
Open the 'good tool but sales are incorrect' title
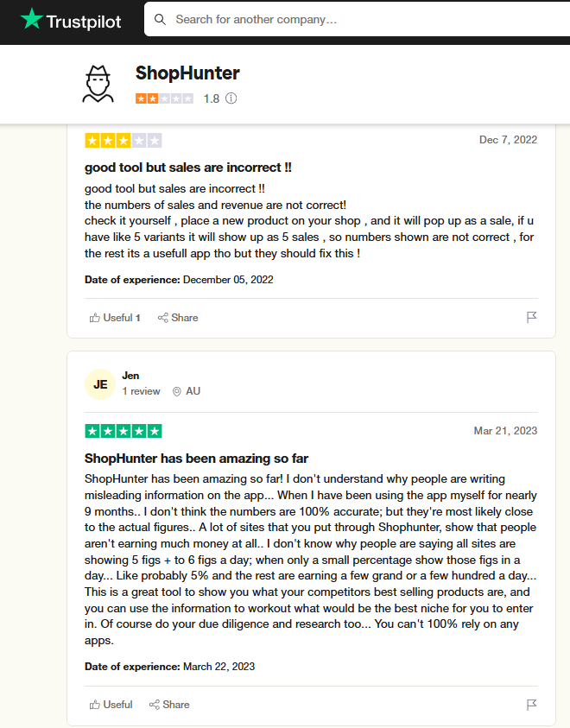click(x=188, y=168)
